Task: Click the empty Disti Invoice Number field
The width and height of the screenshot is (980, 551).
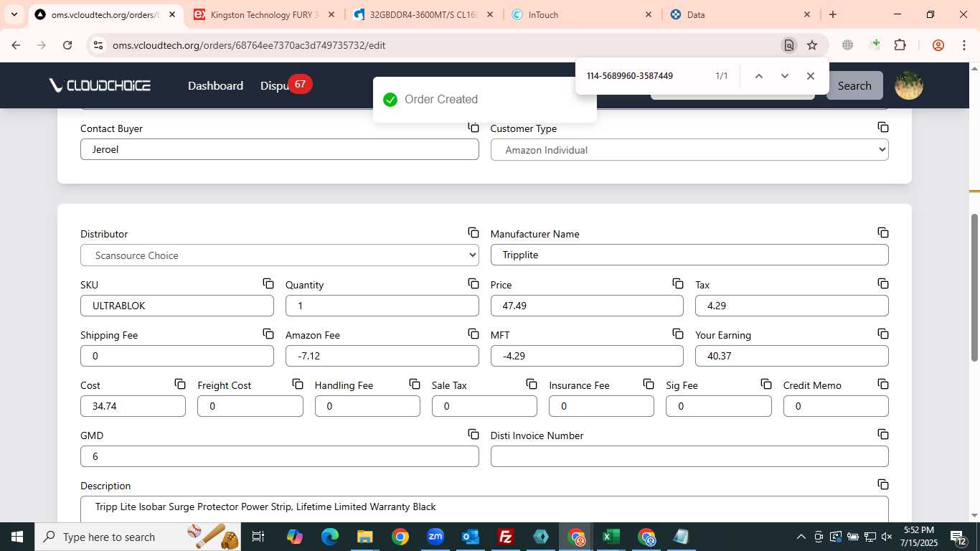Action: coord(689,456)
